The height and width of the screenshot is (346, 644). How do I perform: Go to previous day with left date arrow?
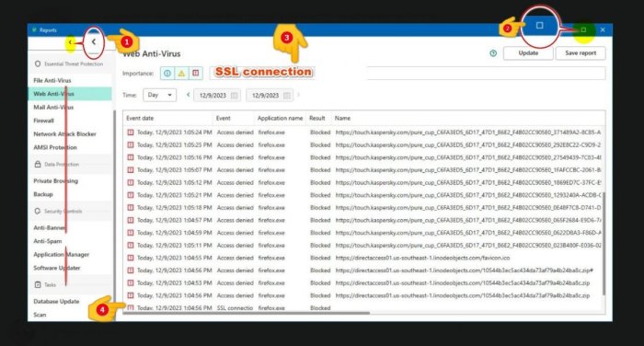pyautogui.click(x=188, y=95)
